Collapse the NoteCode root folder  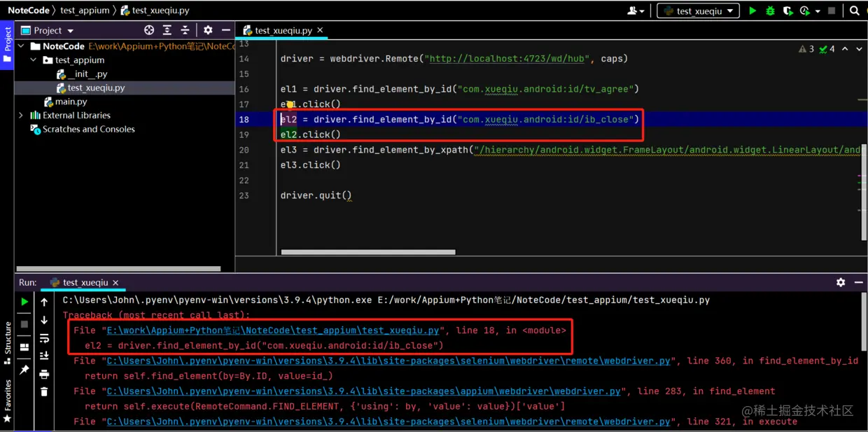pos(21,46)
